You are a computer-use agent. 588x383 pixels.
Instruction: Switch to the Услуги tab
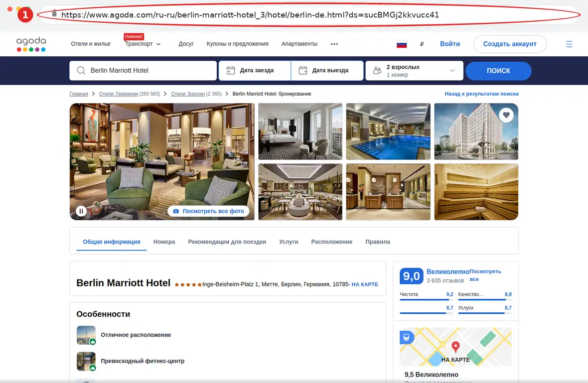(289, 242)
